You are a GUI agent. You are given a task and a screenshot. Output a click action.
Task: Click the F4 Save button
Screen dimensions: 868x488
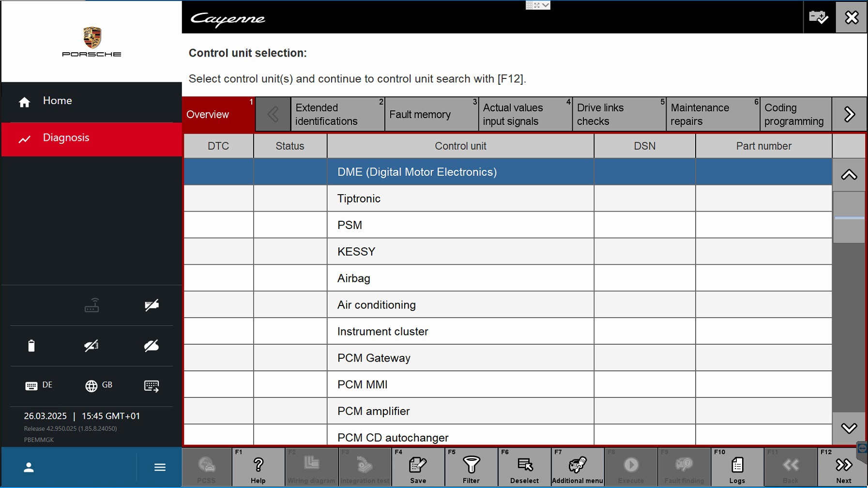coord(418,467)
